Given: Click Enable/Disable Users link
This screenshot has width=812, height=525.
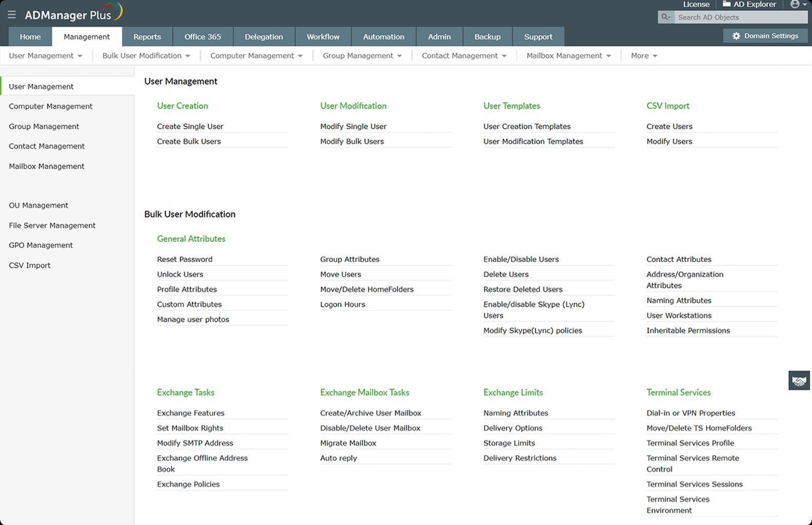Looking at the screenshot, I should point(521,260).
